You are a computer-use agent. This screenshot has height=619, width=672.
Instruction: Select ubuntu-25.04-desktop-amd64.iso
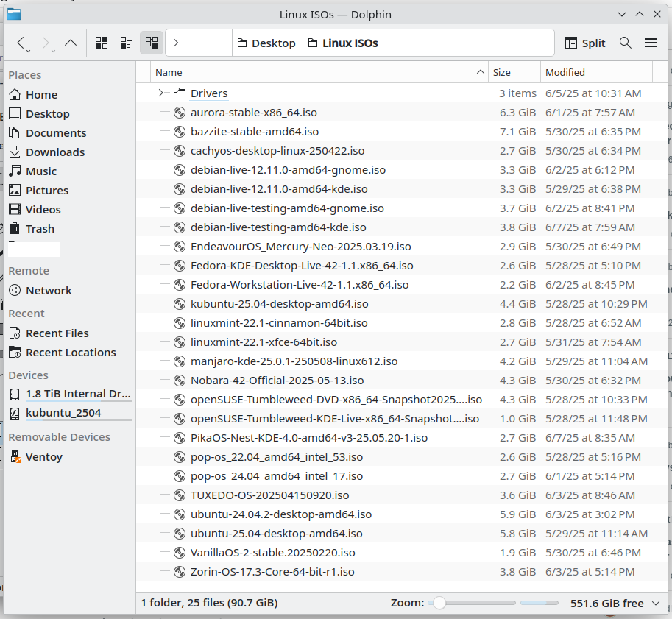(x=277, y=534)
